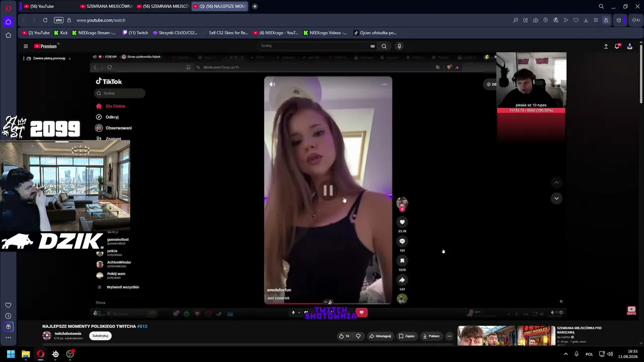
Task: Subscribe with the Subskrybuj button
Action: pyautogui.click(x=100, y=336)
